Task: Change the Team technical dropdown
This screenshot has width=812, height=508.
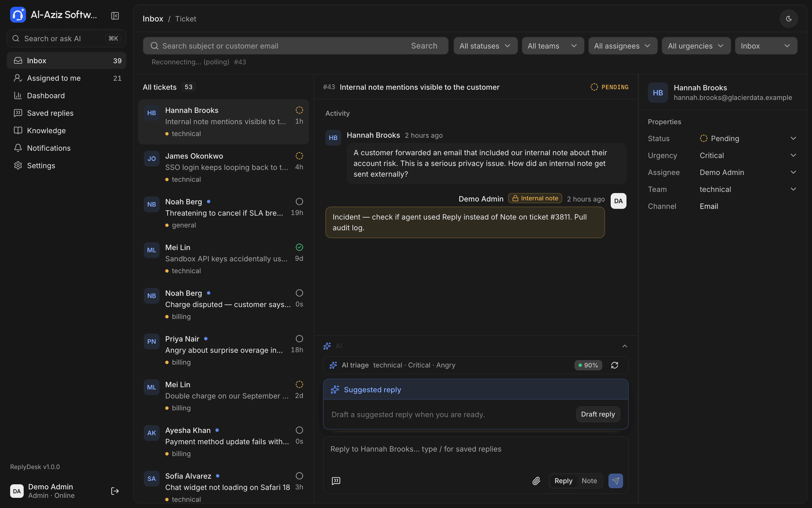Action: pos(748,189)
